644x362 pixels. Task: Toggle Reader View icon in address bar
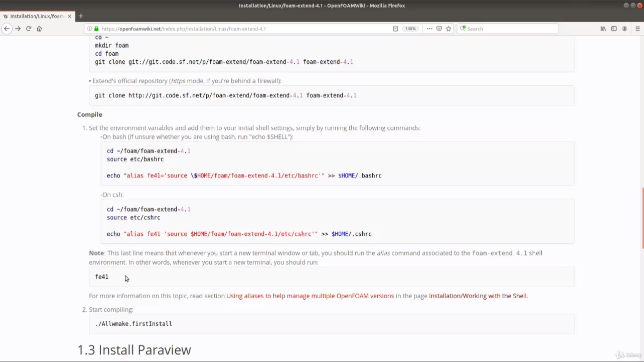(395, 29)
